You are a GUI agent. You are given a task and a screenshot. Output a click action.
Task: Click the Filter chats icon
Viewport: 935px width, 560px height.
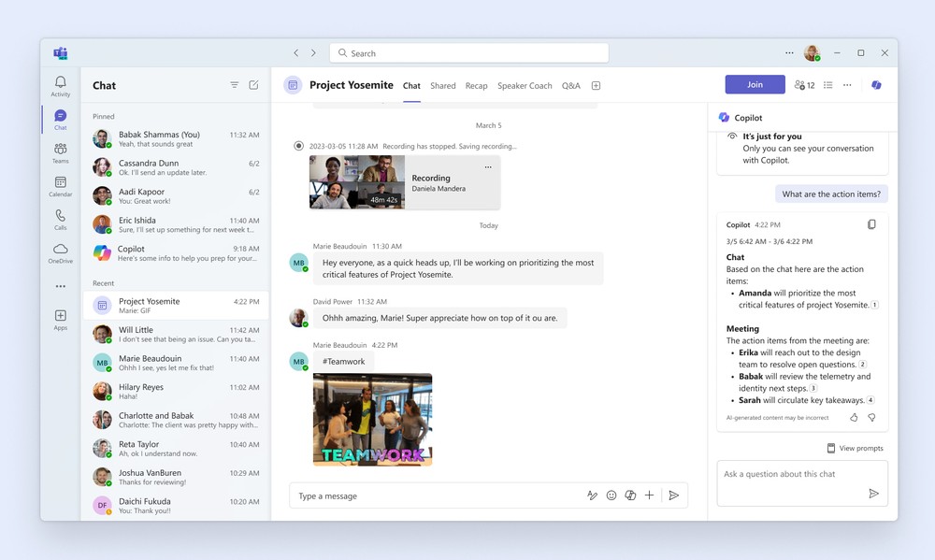click(x=235, y=85)
